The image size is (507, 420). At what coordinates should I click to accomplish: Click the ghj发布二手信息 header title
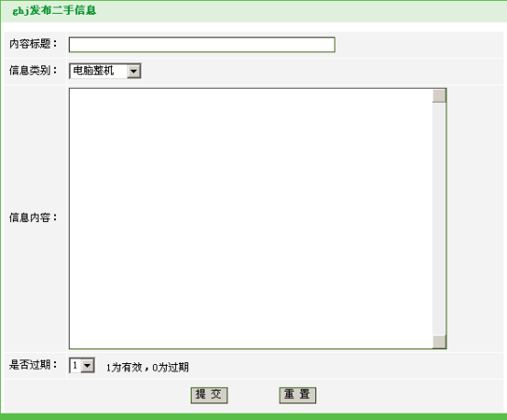[54, 10]
